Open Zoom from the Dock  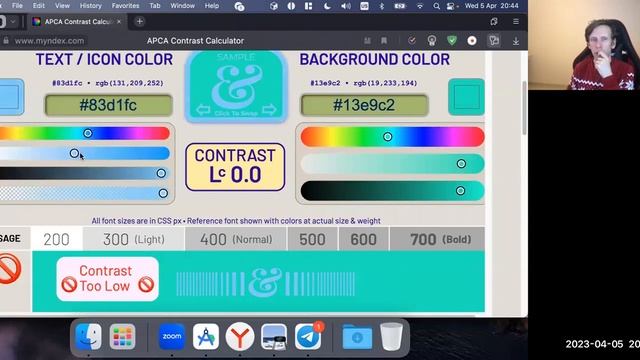point(172,337)
